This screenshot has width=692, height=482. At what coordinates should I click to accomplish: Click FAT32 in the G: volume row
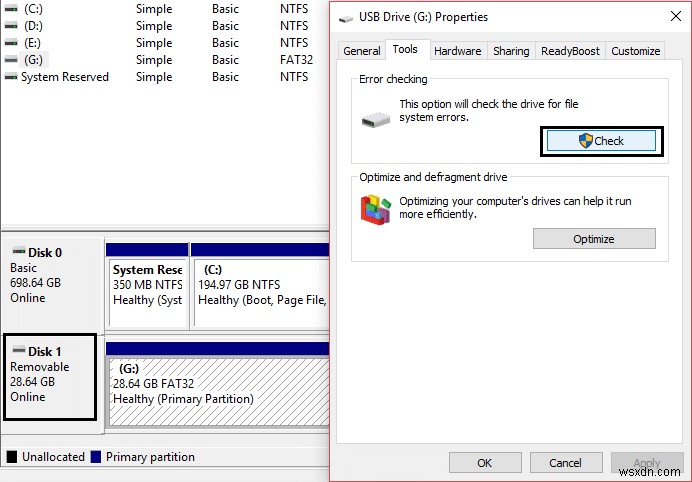click(296, 60)
